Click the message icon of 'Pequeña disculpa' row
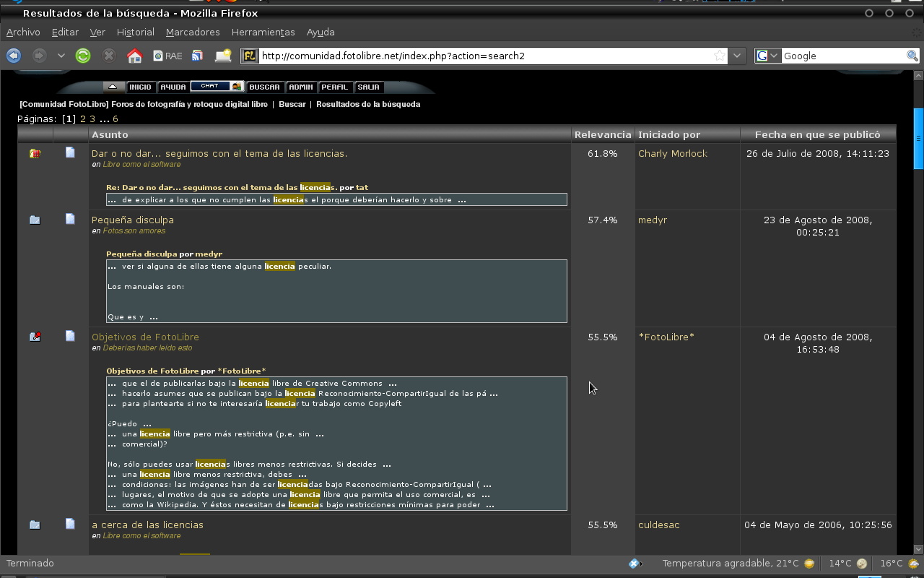This screenshot has width=924, height=578. [x=70, y=219]
